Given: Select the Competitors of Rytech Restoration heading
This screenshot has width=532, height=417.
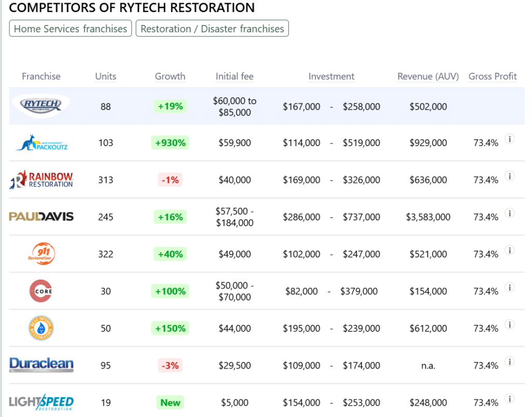Looking at the screenshot, I should tap(131, 7).
